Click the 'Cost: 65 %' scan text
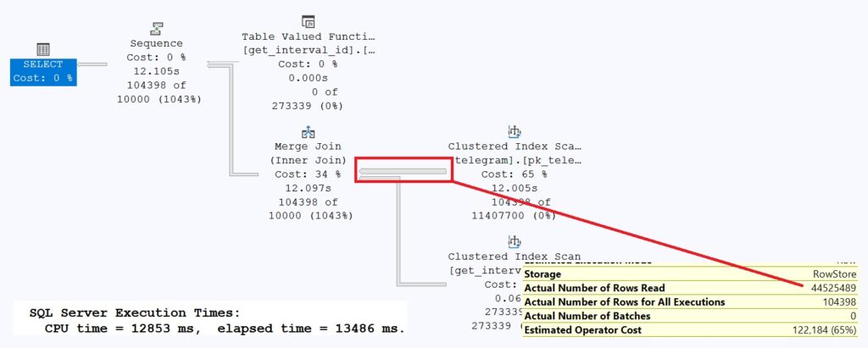 click(515, 174)
